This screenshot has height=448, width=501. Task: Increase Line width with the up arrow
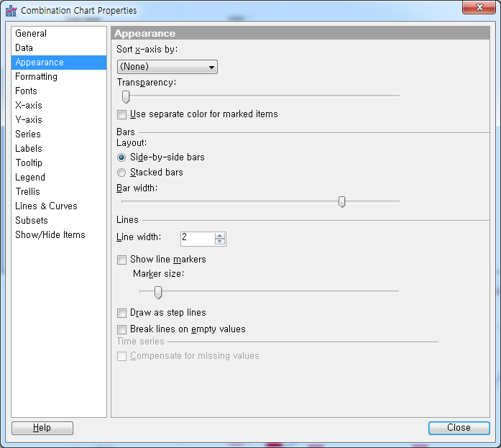pyautogui.click(x=220, y=236)
